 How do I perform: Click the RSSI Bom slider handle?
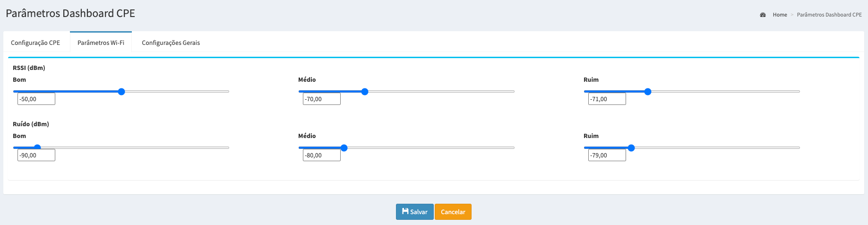point(121,92)
